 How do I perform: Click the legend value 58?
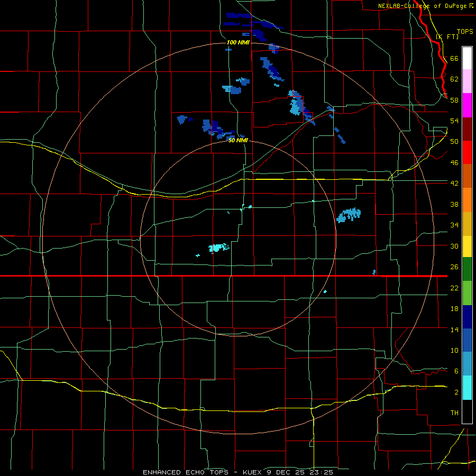pyautogui.click(x=454, y=100)
